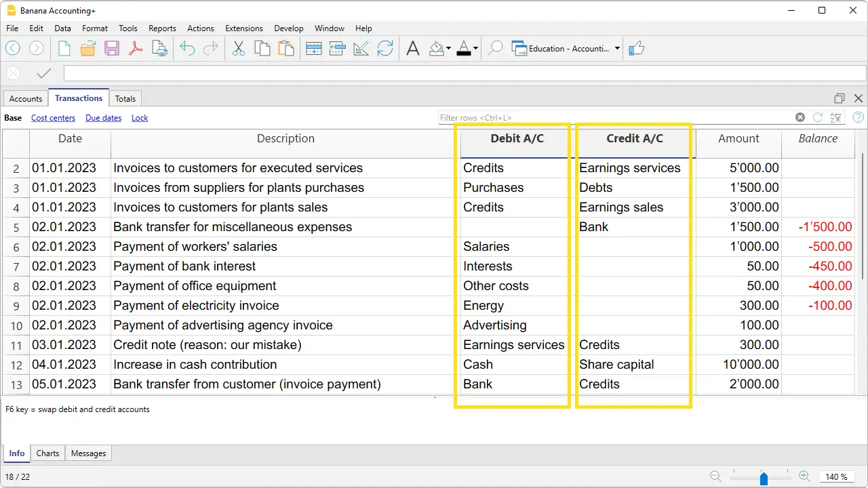This screenshot has height=488, width=868.
Task: Toggle the filter sort options icon
Action: pyautogui.click(x=835, y=117)
